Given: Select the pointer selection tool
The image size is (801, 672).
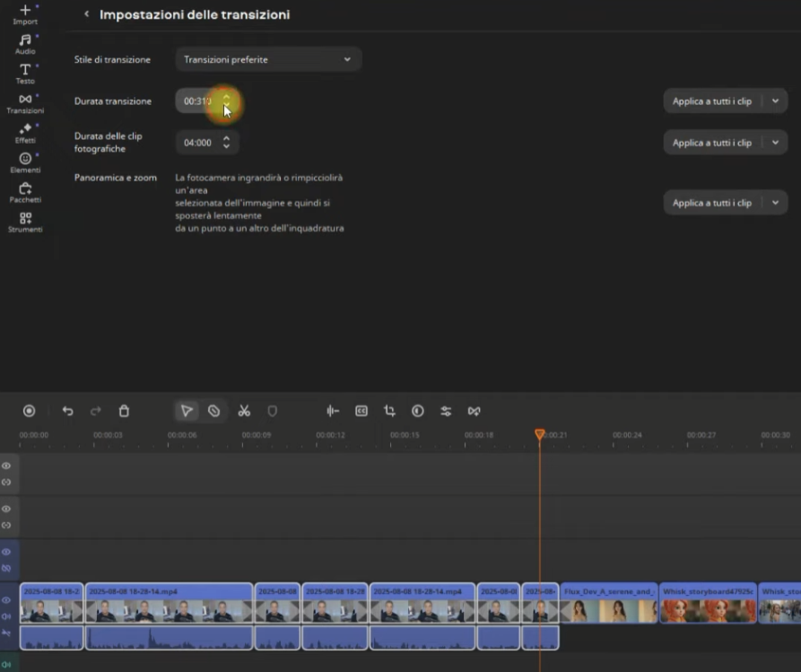Looking at the screenshot, I should coord(187,411).
